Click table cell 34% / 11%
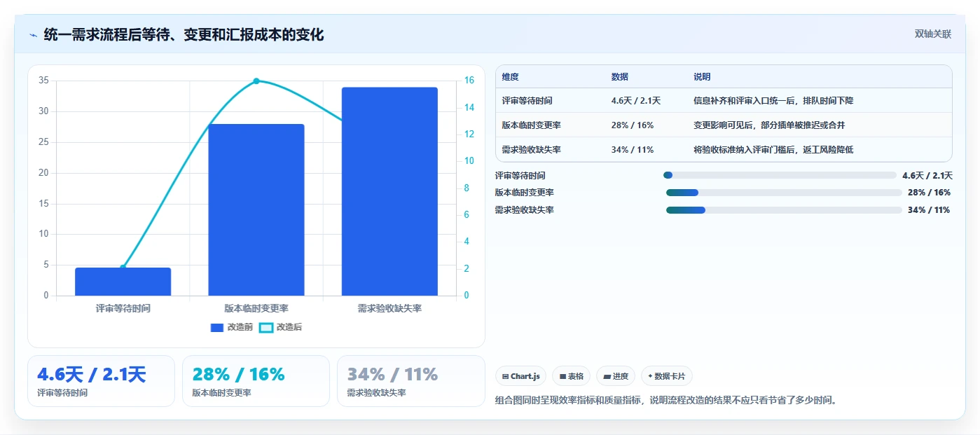Screen dimensions: 980x435 pos(633,150)
